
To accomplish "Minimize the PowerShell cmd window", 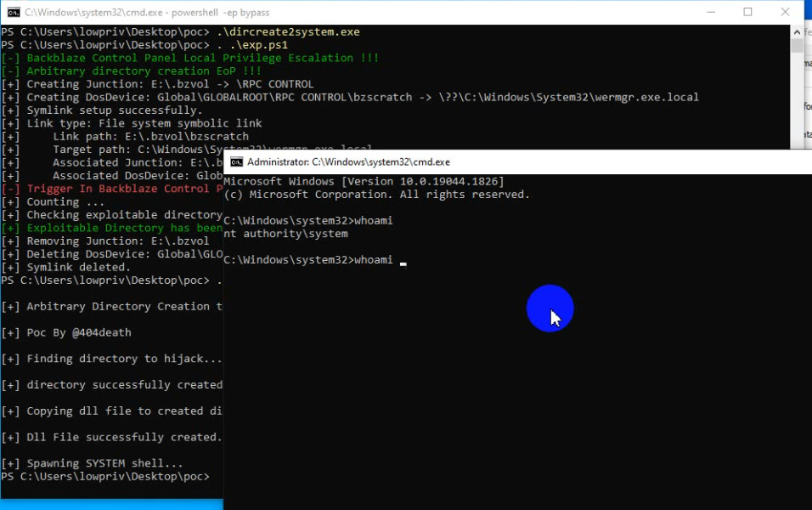I will point(711,12).
